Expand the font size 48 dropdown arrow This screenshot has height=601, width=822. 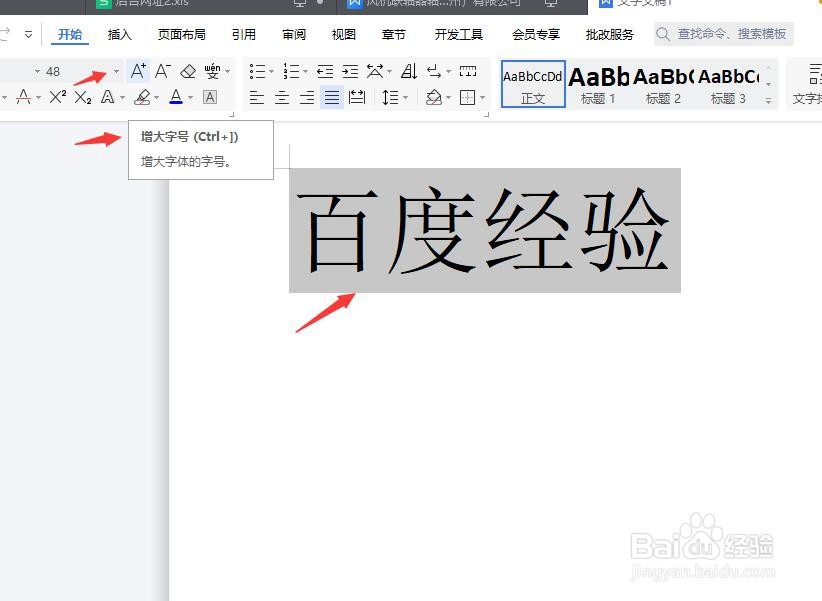(116, 71)
